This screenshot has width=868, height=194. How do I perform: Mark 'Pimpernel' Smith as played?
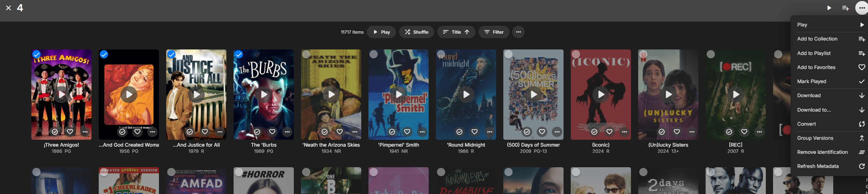click(392, 132)
